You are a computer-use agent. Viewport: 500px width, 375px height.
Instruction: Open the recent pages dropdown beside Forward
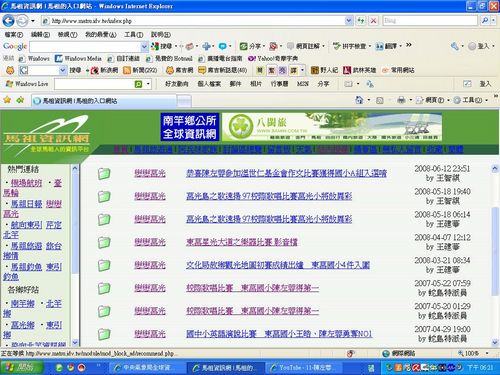pyautogui.click(x=33, y=21)
